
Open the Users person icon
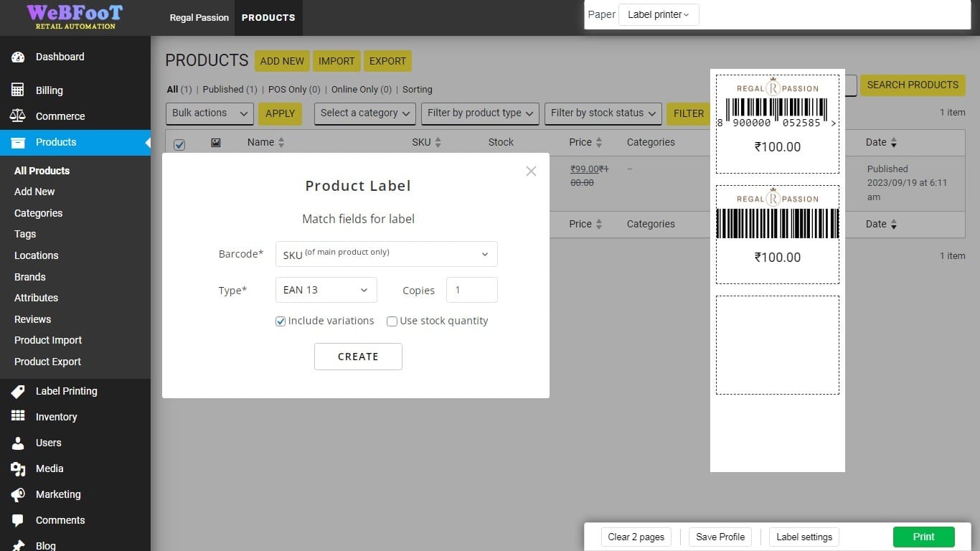click(18, 443)
